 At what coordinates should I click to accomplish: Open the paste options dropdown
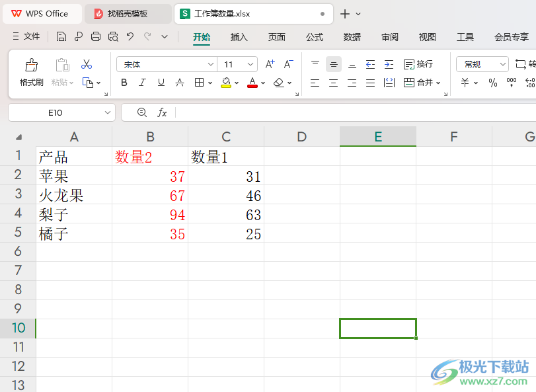tap(71, 83)
